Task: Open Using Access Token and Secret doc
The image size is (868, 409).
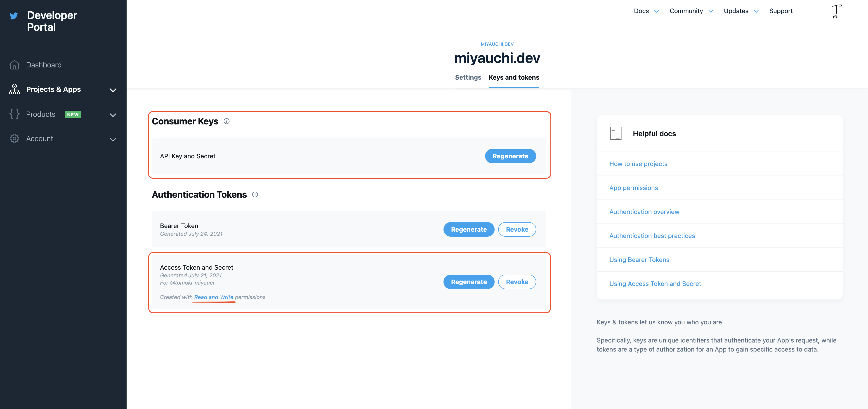Action: pos(655,284)
